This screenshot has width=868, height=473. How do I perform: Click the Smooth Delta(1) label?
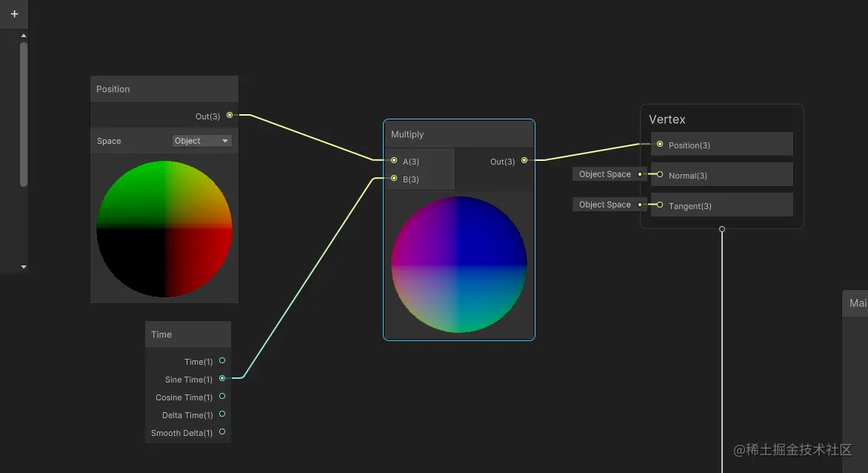[x=181, y=432]
